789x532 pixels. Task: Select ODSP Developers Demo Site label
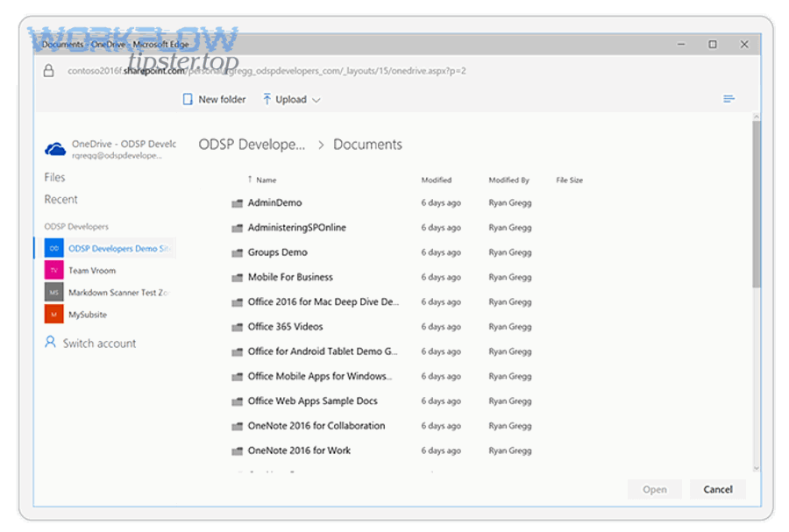pyautogui.click(x=120, y=248)
